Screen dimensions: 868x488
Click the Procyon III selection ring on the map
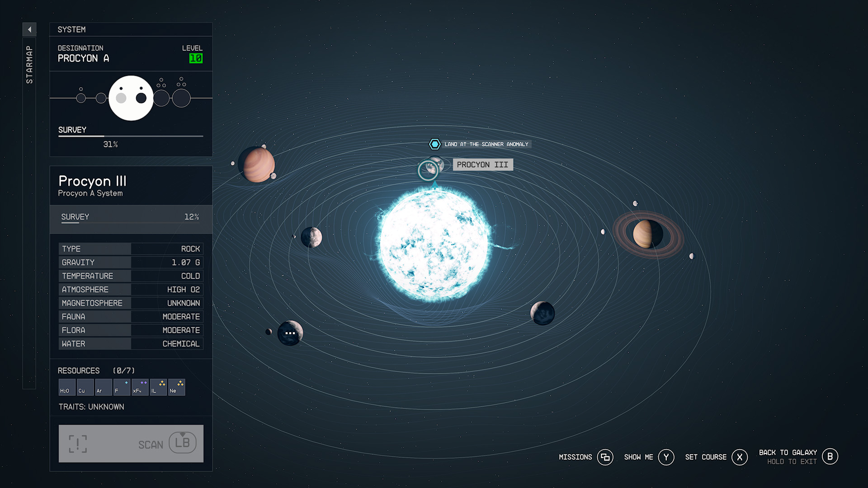(x=428, y=170)
